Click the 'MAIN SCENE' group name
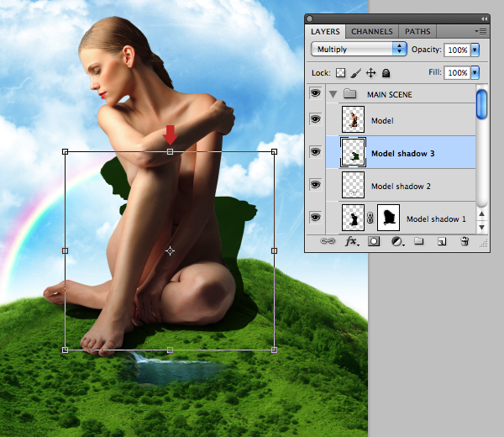Screen dimensions: 504x437 coord(390,94)
